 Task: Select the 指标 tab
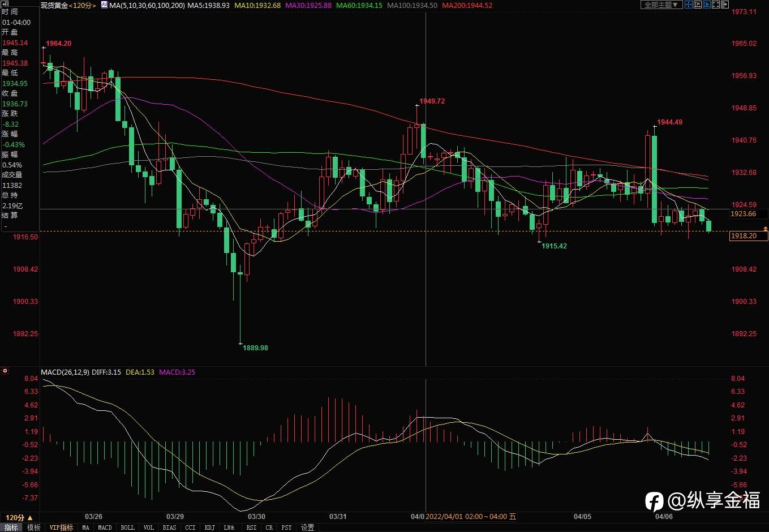(11, 527)
